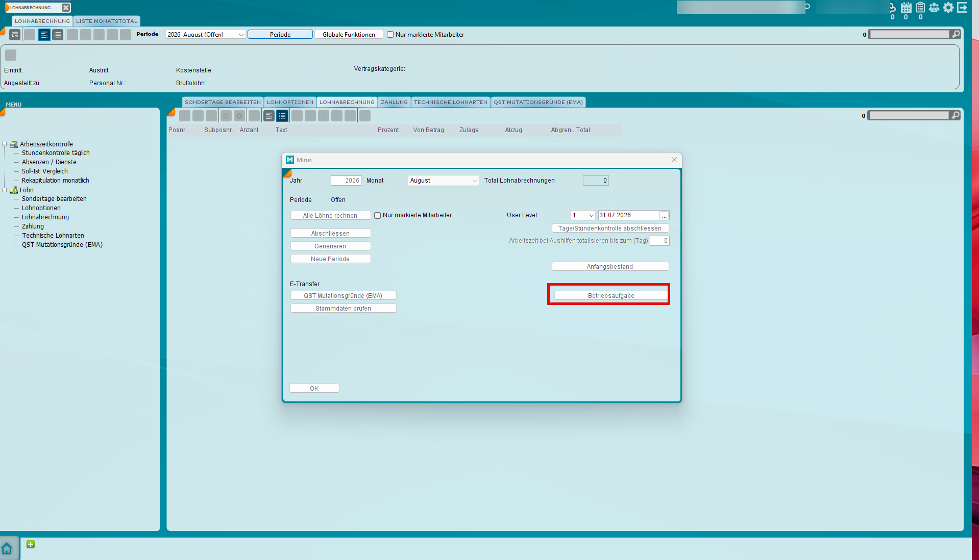Switch to form view in the grid toolbar
This screenshot has height=560, width=979.
click(269, 116)
